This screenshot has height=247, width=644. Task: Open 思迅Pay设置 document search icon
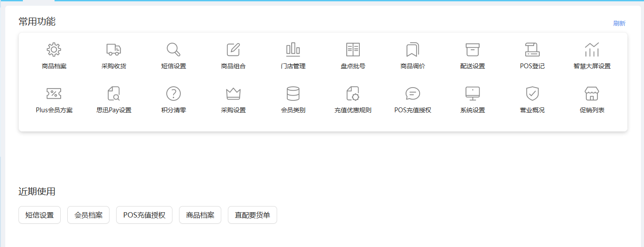click(113, 93)
